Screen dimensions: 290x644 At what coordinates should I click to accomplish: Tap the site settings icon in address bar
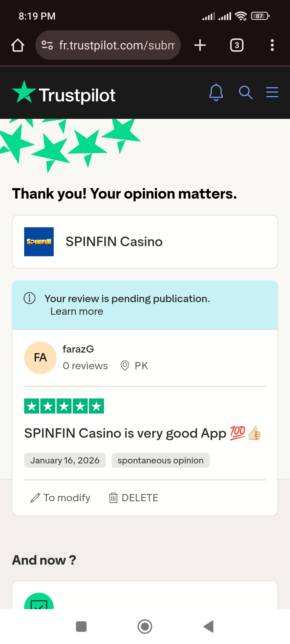[47, 45]
